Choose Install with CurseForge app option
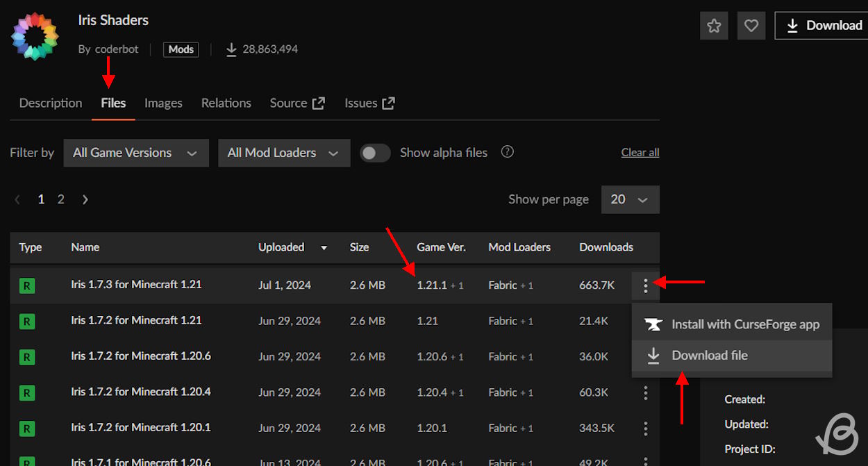This screenshot has height=466, width=868. tap(744, 324)
